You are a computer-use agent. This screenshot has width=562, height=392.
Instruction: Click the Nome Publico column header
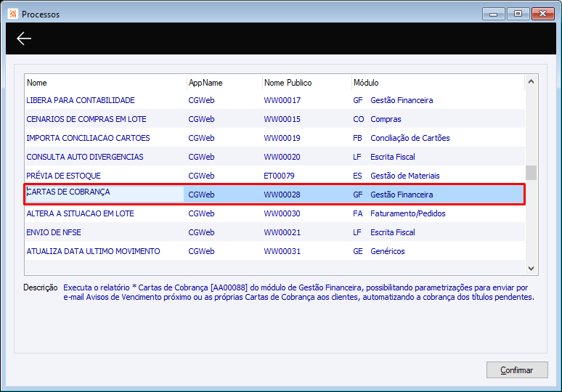click(x=307, y=83)
